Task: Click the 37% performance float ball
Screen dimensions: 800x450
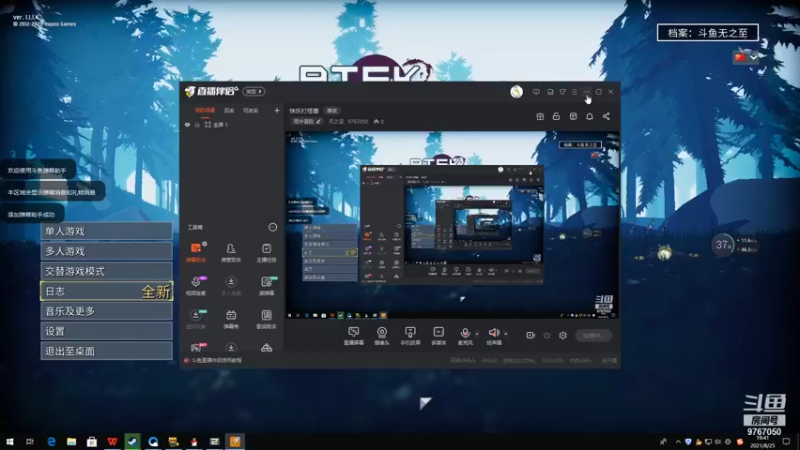Action: click(x=722, y=245)
